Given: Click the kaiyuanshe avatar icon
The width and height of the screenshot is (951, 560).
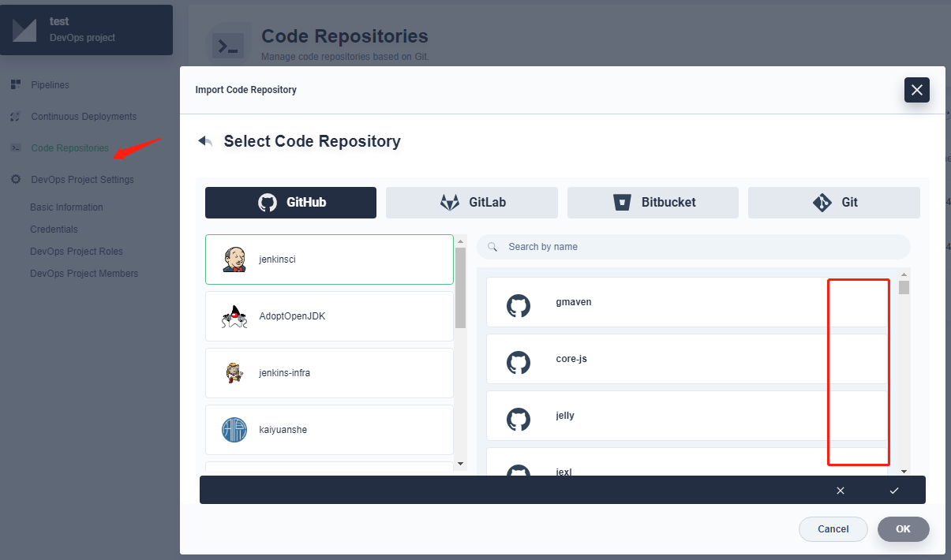Looking at the screenshot, I should click(234, 430).
